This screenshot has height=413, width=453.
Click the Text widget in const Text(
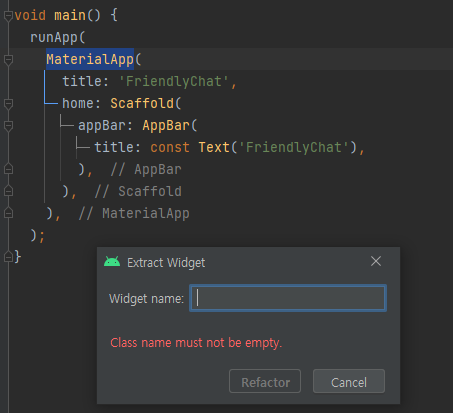coord(214,147)
